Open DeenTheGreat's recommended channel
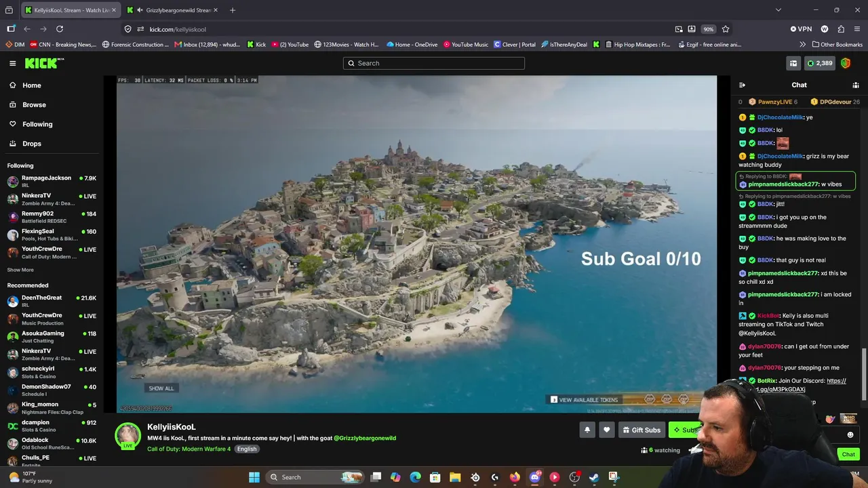 [52, 301]
